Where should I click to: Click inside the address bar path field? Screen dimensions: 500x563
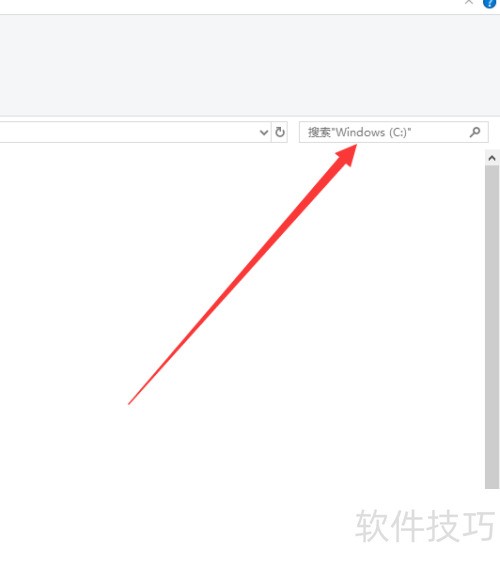point(128,132)
